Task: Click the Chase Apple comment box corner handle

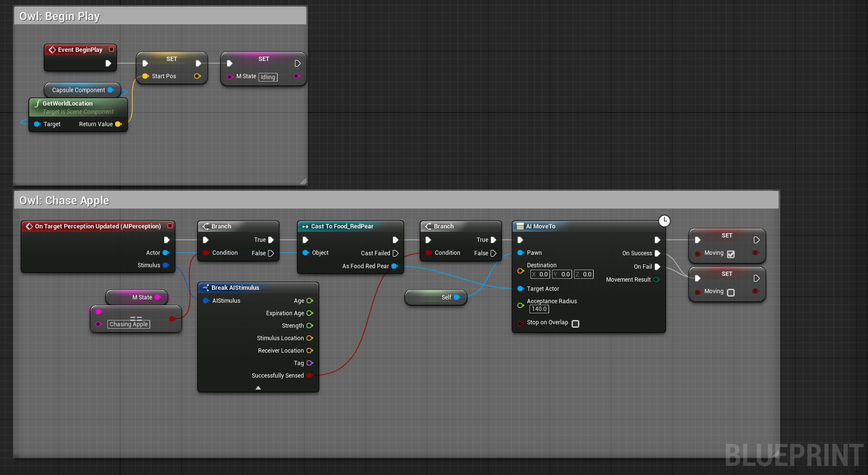Action: 775,453
